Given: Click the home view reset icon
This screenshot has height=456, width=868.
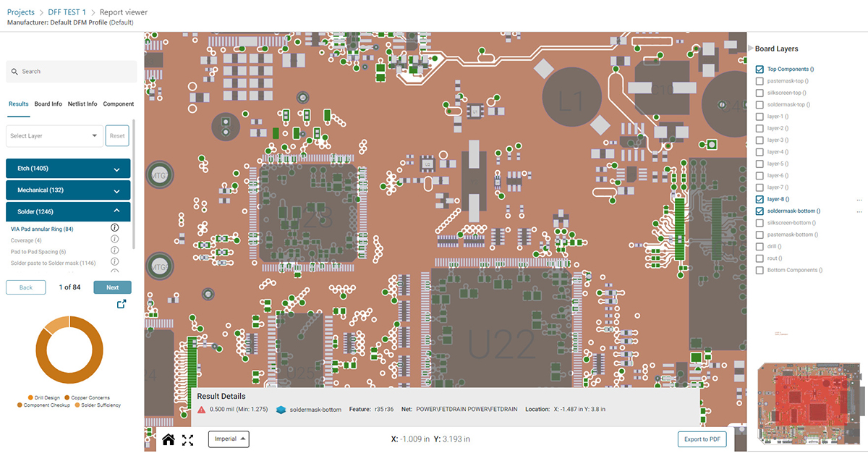Looking at the screenshot, I should [x=169, y=439].
